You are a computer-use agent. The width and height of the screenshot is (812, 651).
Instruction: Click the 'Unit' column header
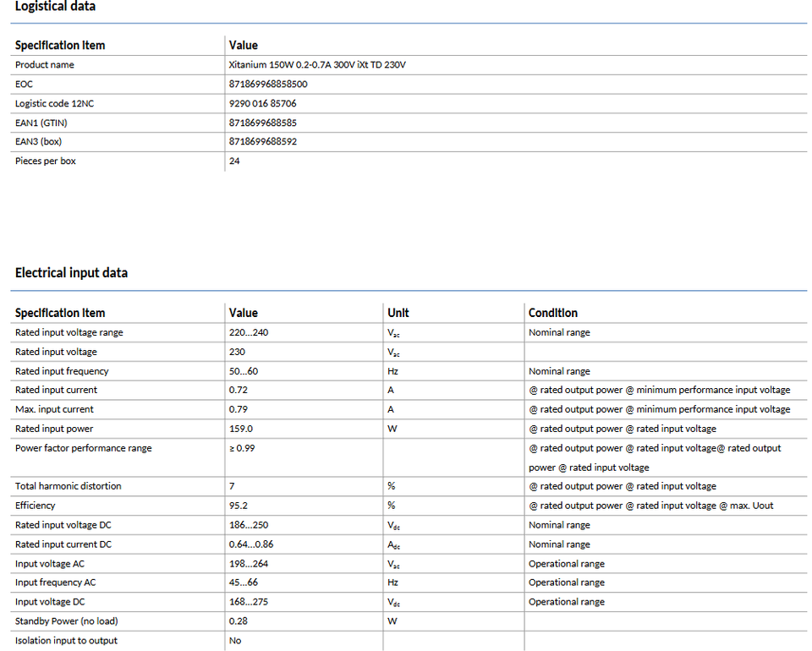click(x=398, y=313)
